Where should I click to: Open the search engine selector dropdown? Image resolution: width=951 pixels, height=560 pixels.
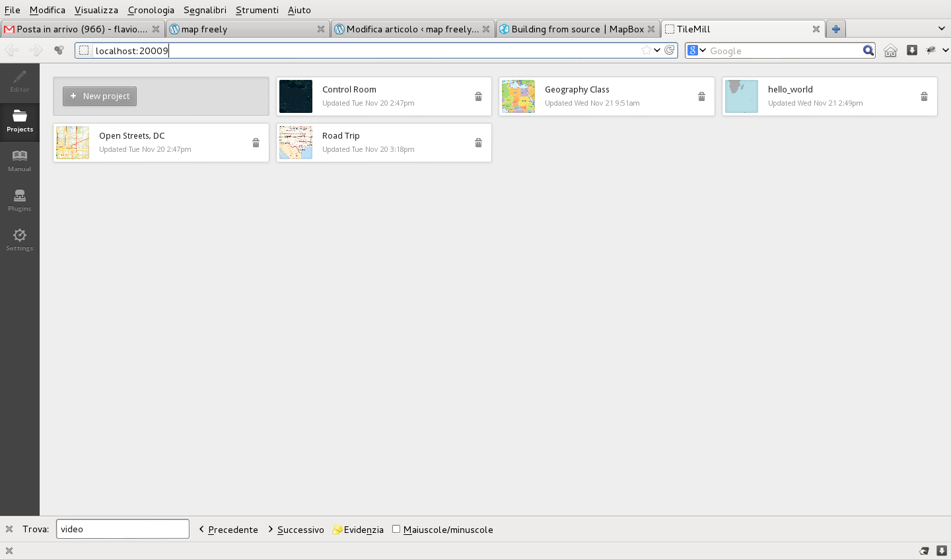[x=697, y=51]
